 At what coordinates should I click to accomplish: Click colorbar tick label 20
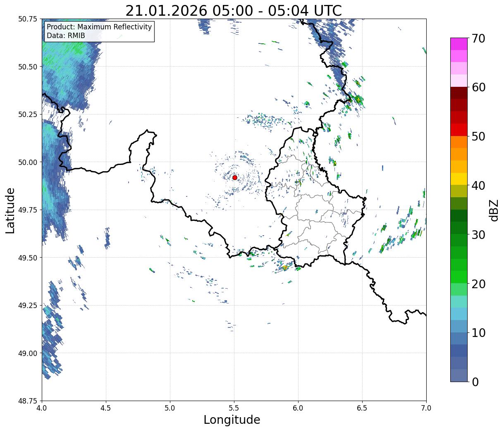[x=478, y=284]
